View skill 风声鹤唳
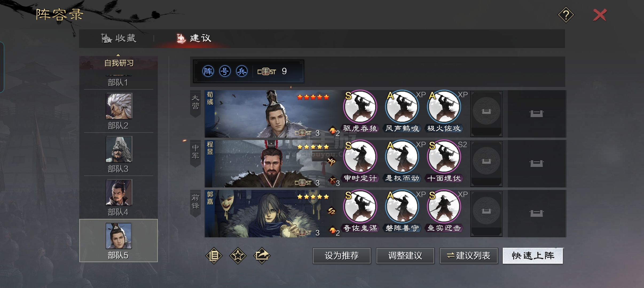Screen dimensions: 644x288 (402, 111)
